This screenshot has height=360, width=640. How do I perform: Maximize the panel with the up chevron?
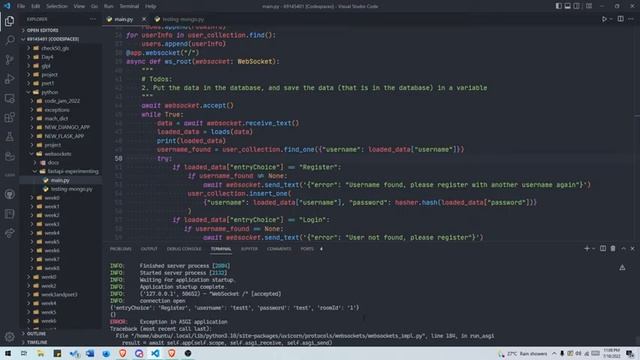pyautogui.click(x=623, y=249)
